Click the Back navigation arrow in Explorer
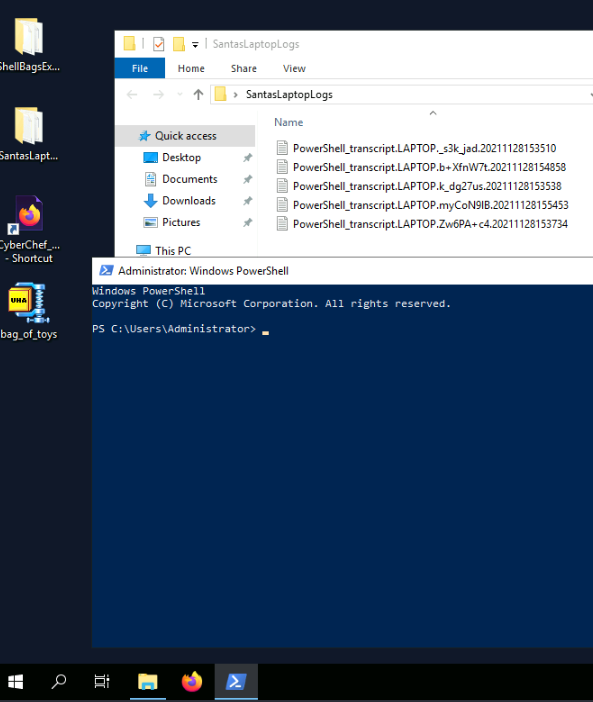Image resolution: width=593 pixels, height=702 pixels. 132,94
